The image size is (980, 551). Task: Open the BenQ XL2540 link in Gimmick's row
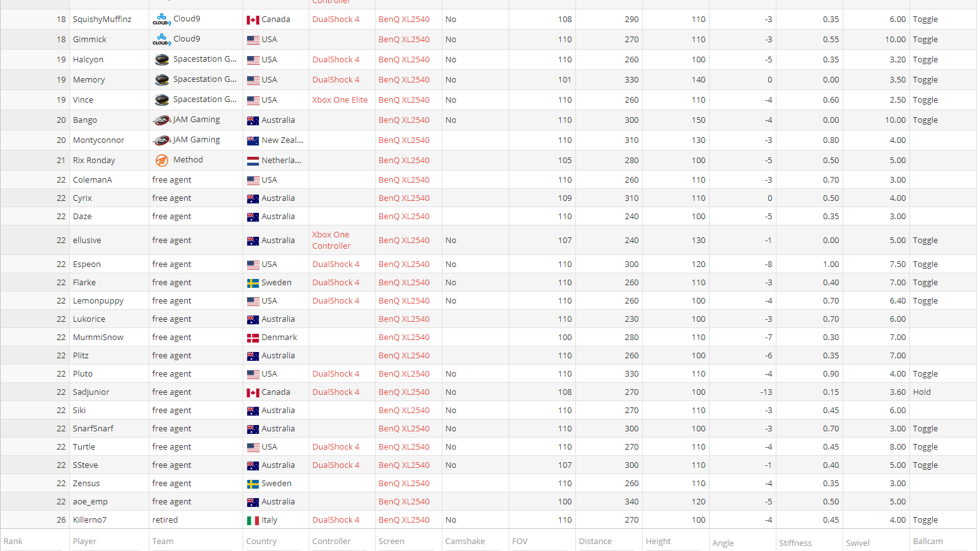[x=404, y=40]
